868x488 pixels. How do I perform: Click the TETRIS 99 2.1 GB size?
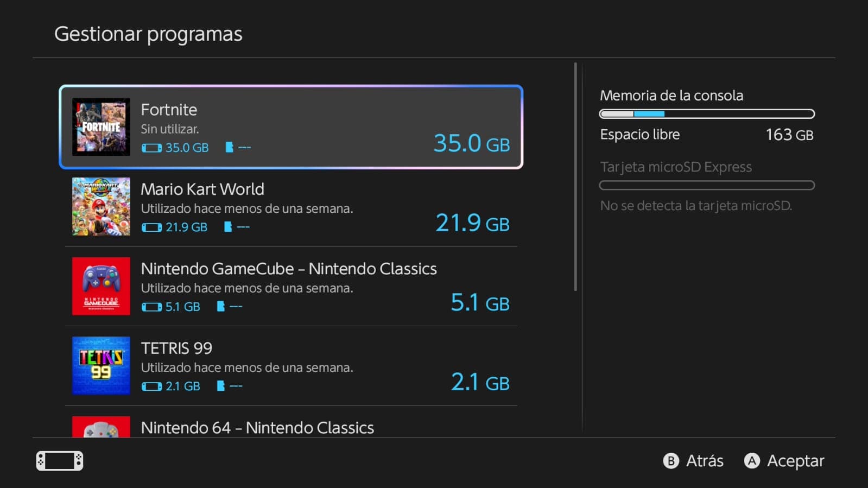[x=480, y=382]
